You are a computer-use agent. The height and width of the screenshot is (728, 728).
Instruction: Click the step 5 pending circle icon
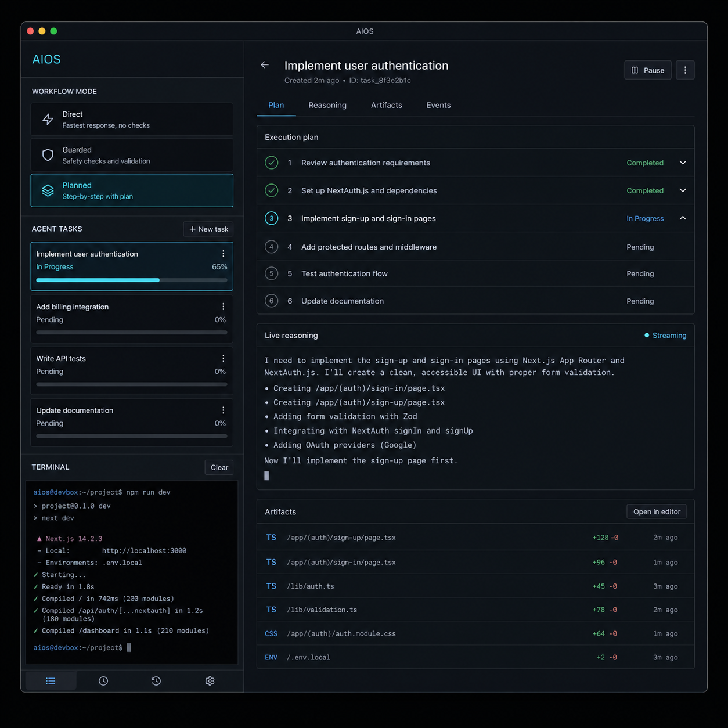click(x=271, y=273)
